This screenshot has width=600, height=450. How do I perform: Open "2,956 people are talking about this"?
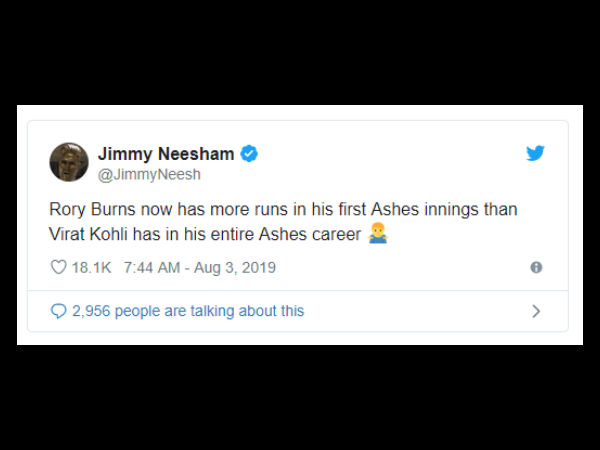coord(188,311)
